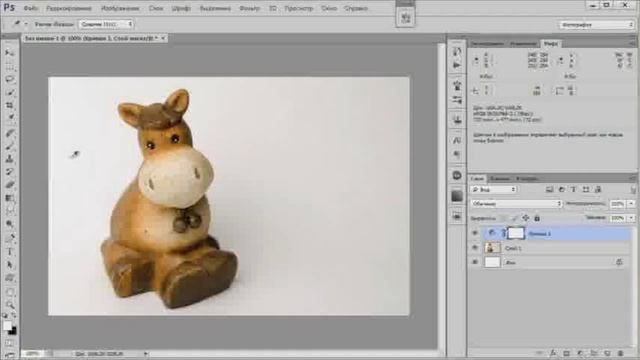Open the History panel icon
The image size is (640, 360).
(x=457, y=52)
